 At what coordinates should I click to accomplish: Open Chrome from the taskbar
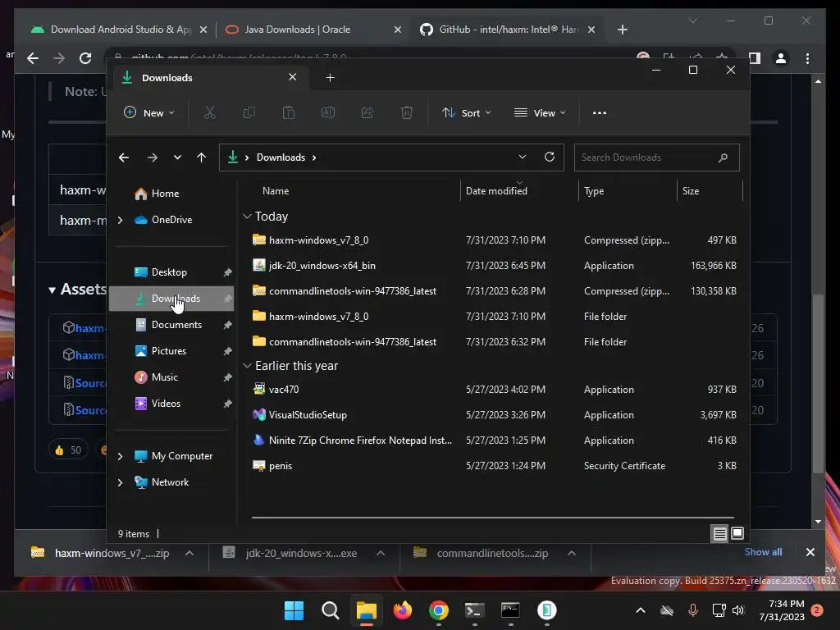click(x=439, y=610)
